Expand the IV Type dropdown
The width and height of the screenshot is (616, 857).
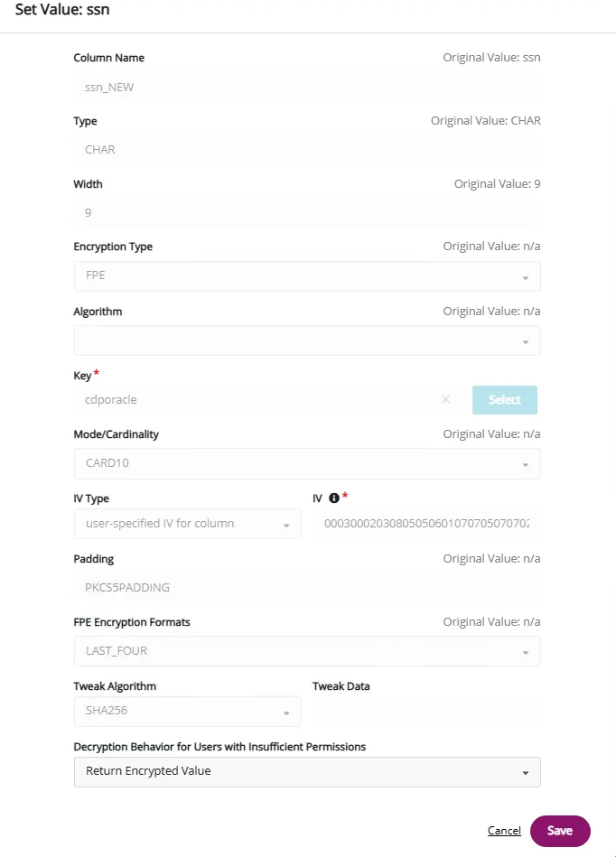click(187, 524)
